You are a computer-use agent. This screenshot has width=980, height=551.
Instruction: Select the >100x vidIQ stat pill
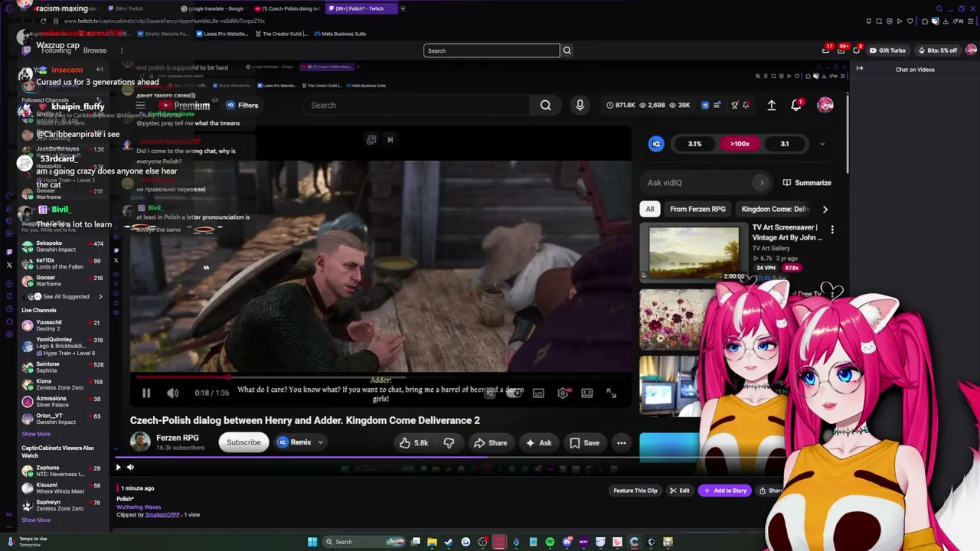[740, 144]
